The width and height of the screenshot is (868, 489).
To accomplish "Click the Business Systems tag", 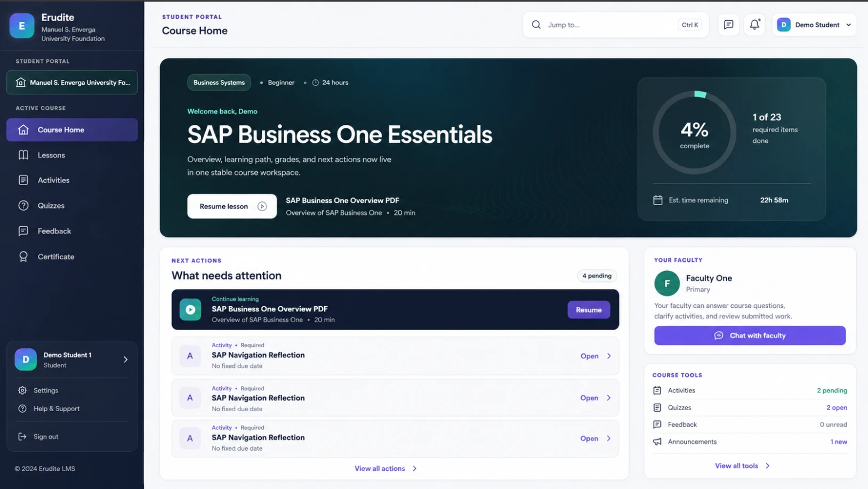I will point(219,83).
